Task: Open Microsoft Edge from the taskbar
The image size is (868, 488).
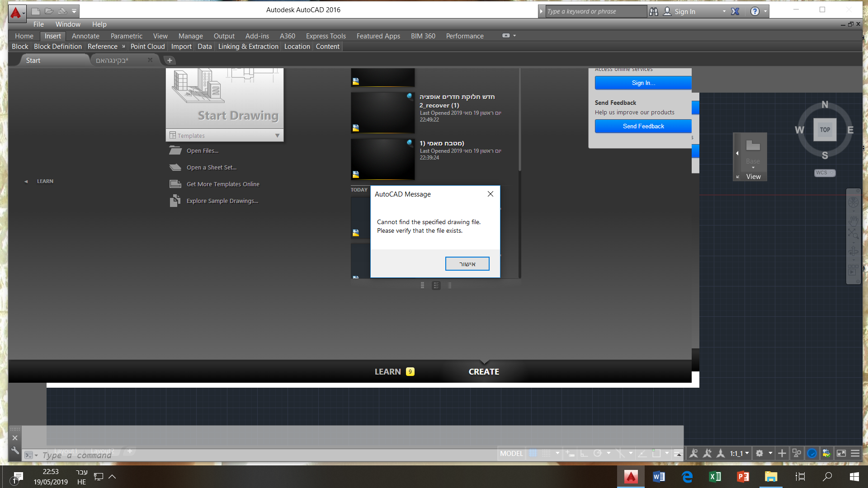Action: click(687, 477)
